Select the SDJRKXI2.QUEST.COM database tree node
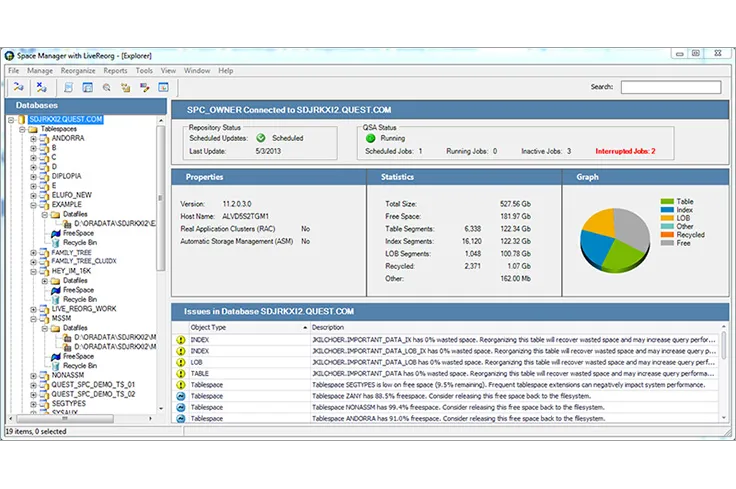Image resolution: width=736 pixels, height=489 pixels. coord(66,119)
